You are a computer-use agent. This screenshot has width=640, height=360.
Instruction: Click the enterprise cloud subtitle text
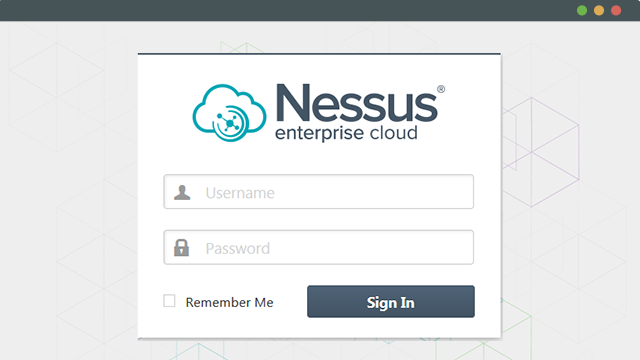(346, 133)
